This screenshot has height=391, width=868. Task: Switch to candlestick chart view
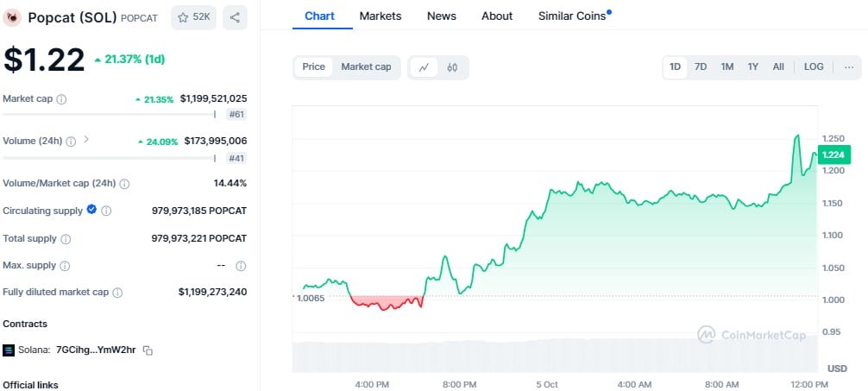point(452,67)
